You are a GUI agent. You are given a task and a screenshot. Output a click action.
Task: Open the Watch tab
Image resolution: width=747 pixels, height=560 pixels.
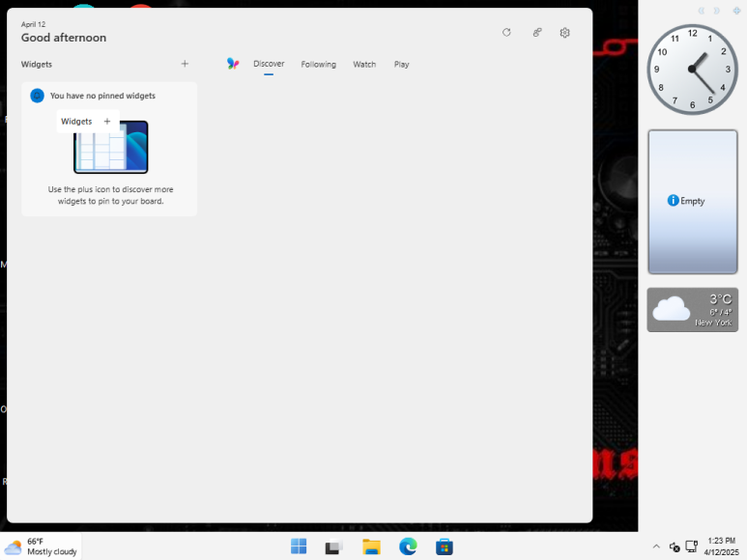[364, 65]
